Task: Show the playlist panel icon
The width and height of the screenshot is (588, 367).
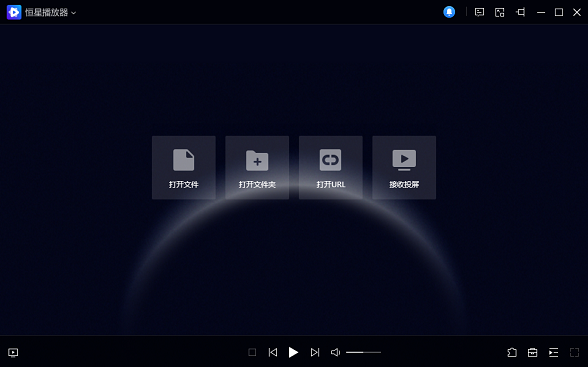Action: coord(554,352)
